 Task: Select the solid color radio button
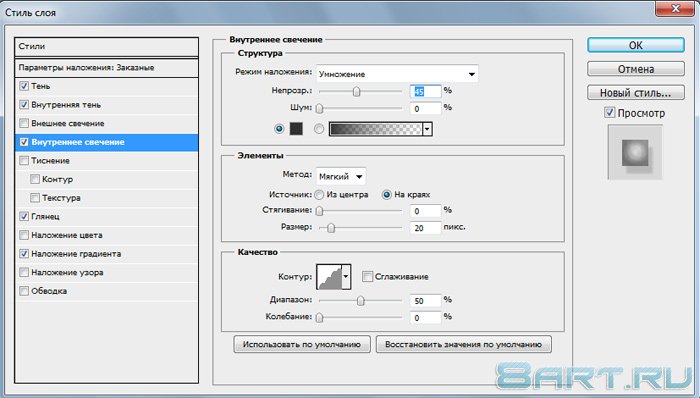(279, 129)
